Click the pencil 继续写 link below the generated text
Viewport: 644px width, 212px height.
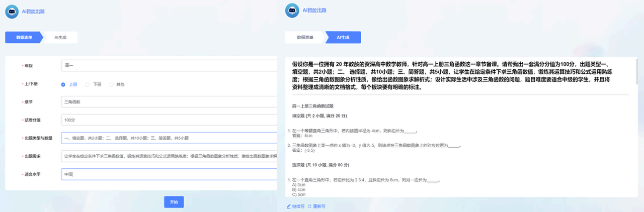[295, 206]
